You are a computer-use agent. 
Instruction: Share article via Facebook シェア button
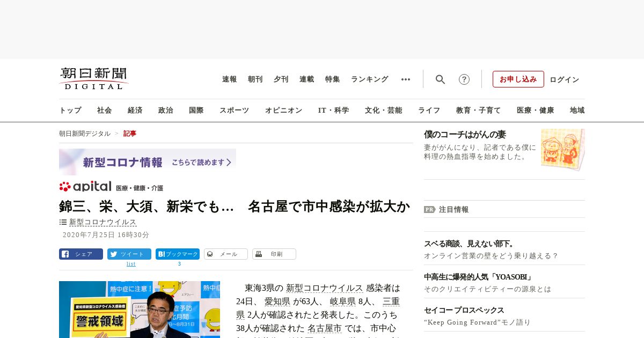click(81, 254)
